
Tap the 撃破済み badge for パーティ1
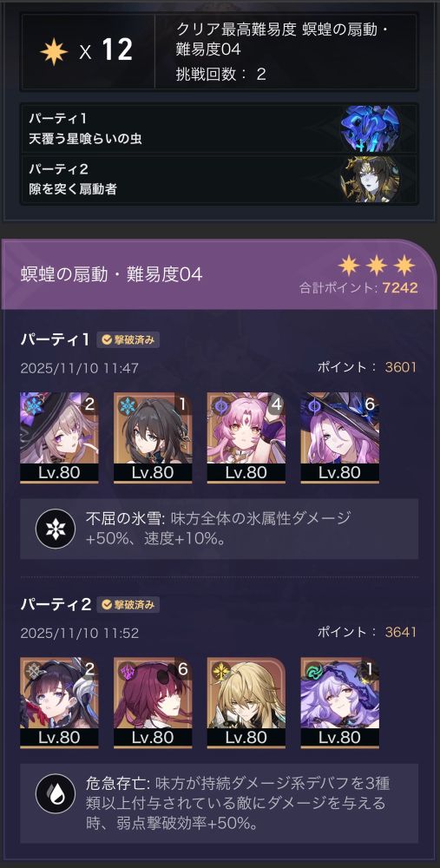(128, 340)
